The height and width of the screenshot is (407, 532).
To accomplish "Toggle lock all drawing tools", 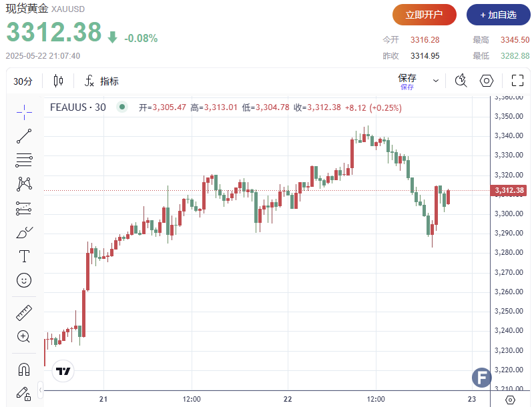I will 24,393.
